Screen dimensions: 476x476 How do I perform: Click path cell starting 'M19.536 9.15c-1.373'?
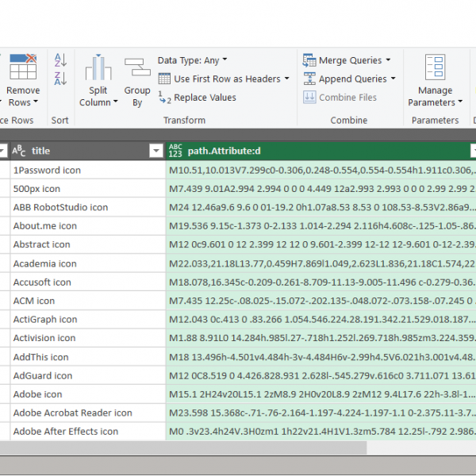(x=321, y=225)
